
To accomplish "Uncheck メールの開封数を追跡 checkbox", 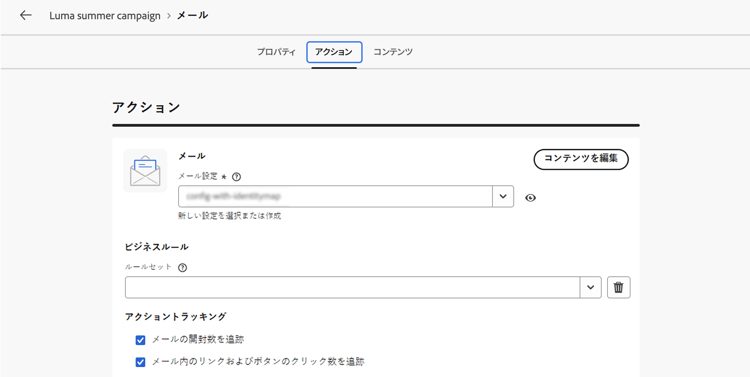I will point(140,341).
